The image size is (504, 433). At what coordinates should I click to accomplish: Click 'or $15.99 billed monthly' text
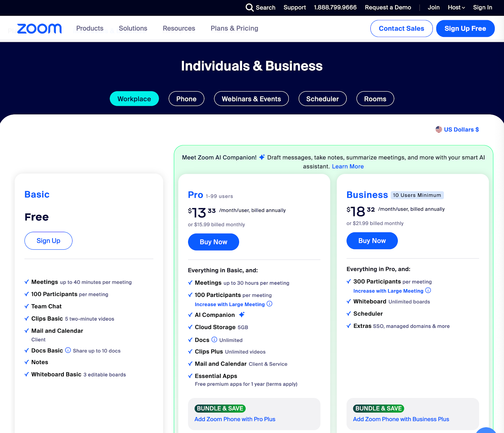(x=216, y=225)
